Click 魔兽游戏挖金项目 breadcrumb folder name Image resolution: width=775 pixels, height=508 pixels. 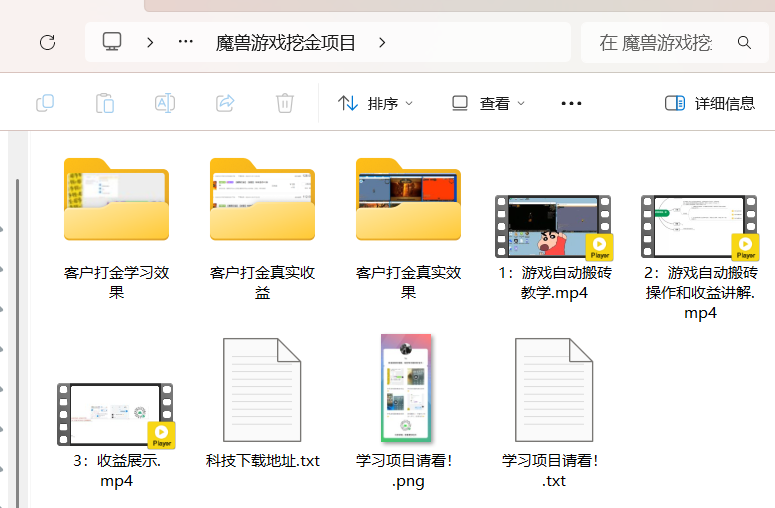286,43
